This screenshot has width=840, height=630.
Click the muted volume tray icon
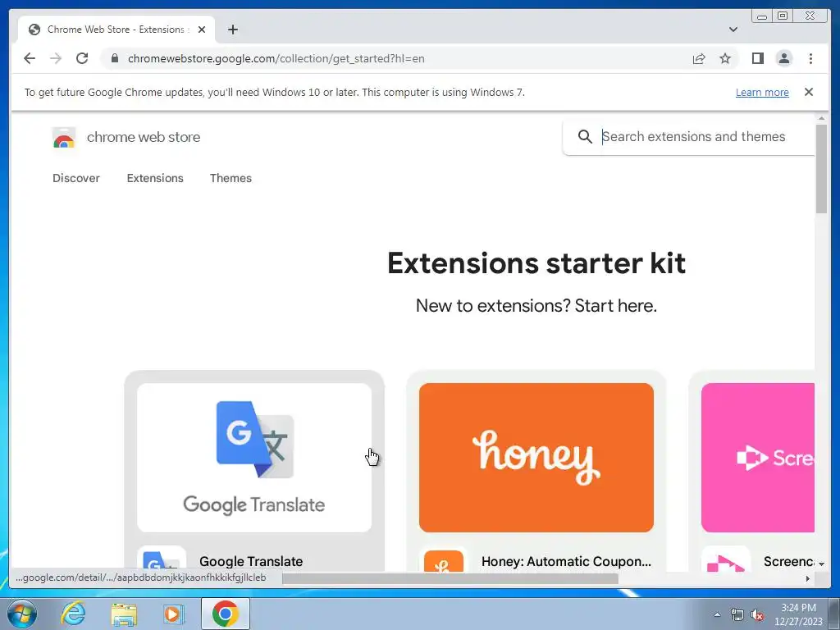point(757,614)
